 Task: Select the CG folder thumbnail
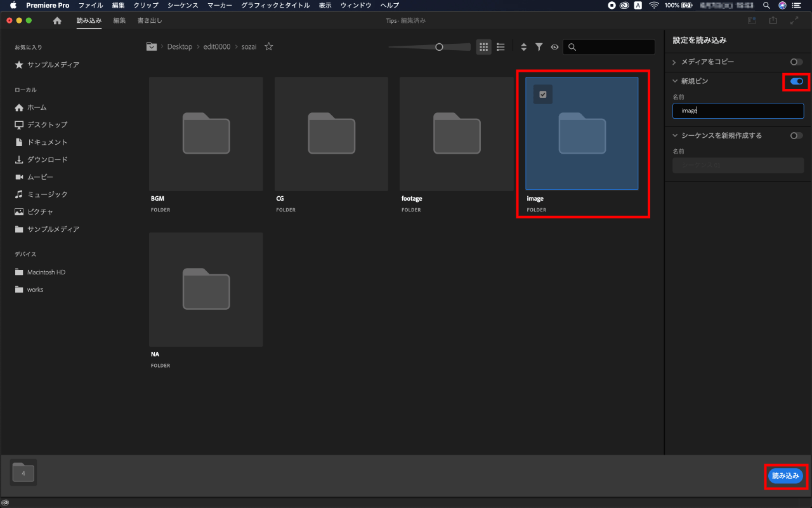(331, 134)
